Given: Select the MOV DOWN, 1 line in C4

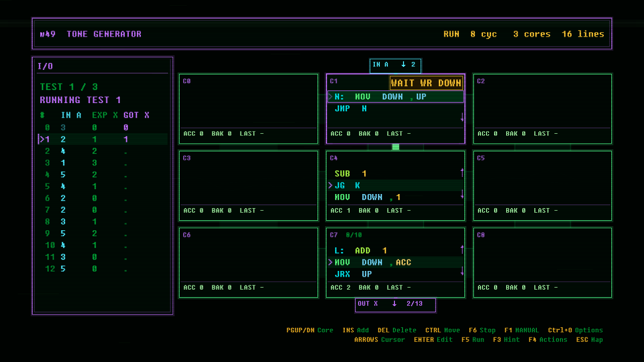Looking at the screenshot, I should coord(395,198).
